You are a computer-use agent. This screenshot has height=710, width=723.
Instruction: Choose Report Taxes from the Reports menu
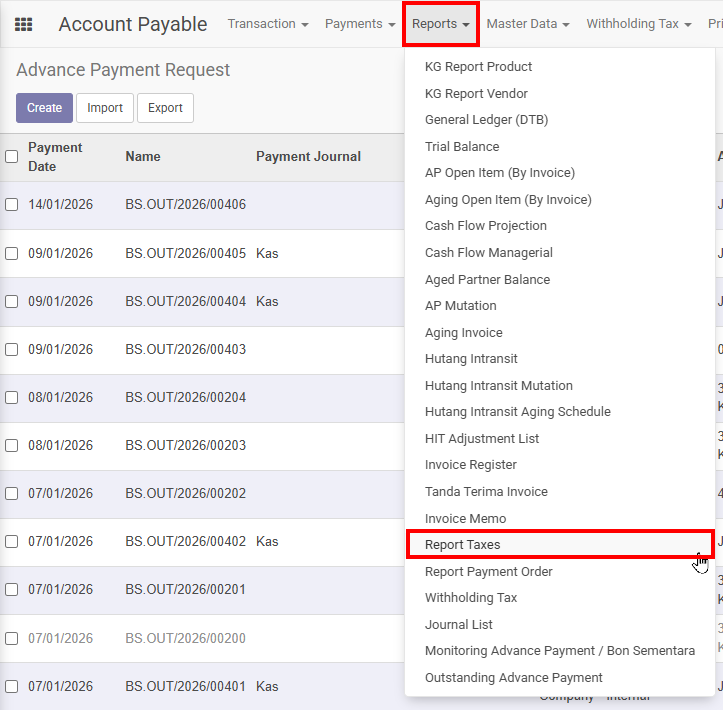[x=462, y=545]
